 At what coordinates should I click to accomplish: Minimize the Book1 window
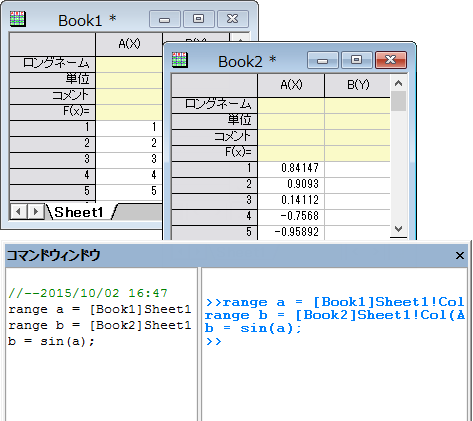165,19
